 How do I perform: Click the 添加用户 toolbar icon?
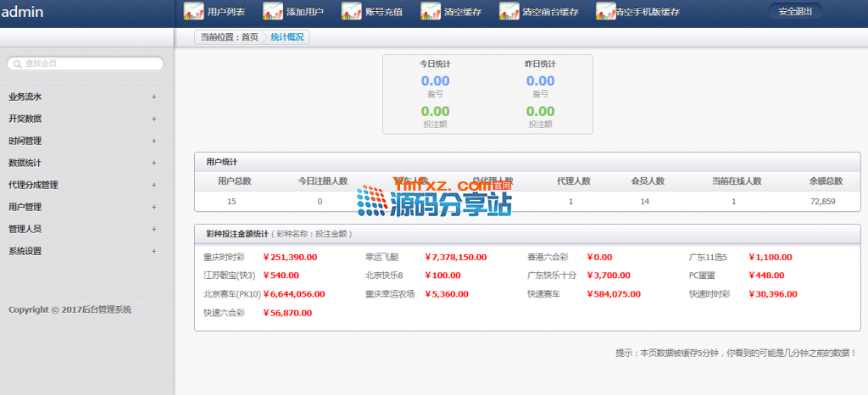(273, 11)
